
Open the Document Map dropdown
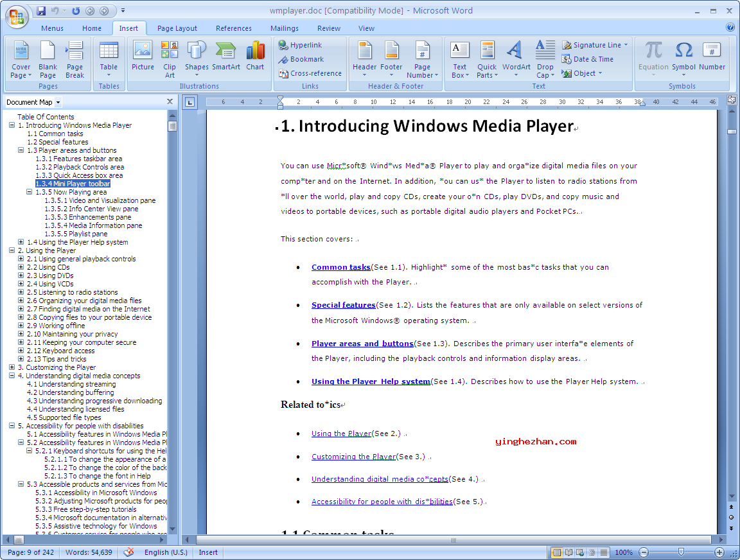click(x=58, y=102)
